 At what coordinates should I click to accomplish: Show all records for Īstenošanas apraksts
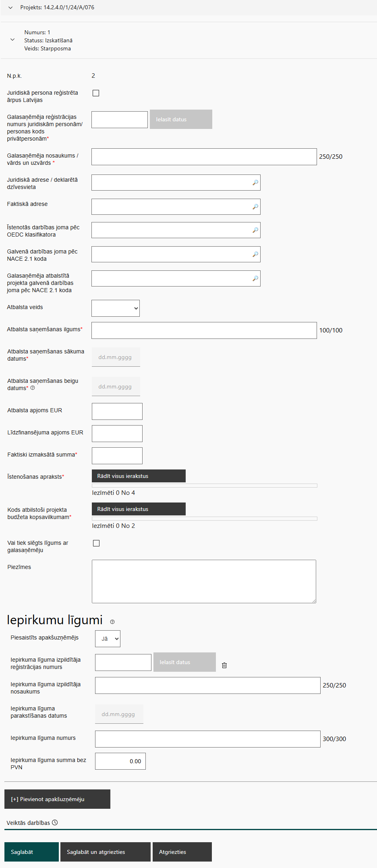139,476
